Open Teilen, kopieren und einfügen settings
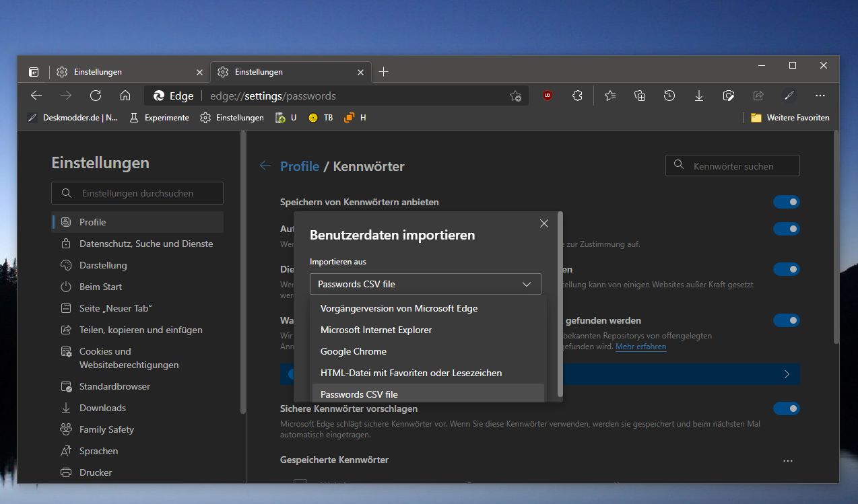 [x=137, y=330]
